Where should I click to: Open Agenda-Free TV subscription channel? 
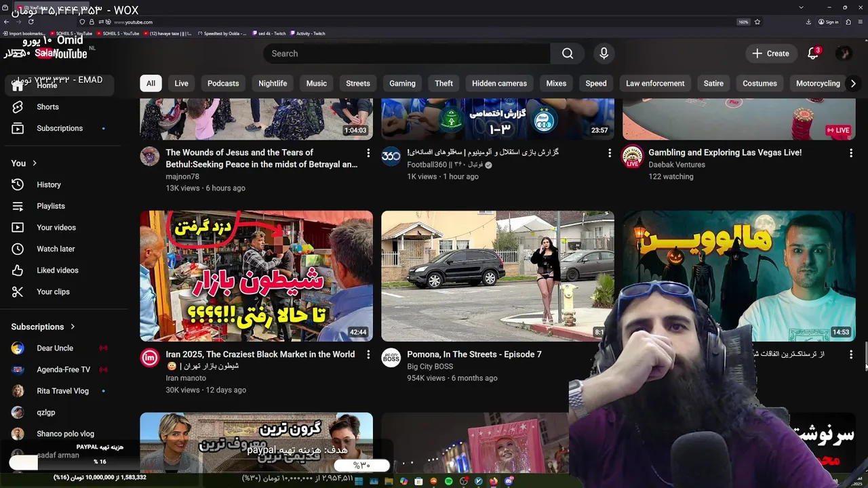[64, 369]
